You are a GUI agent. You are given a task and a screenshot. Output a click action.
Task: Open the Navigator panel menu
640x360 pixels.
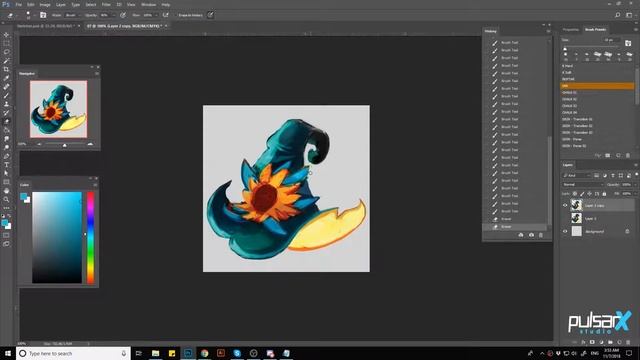pos(97,73)
